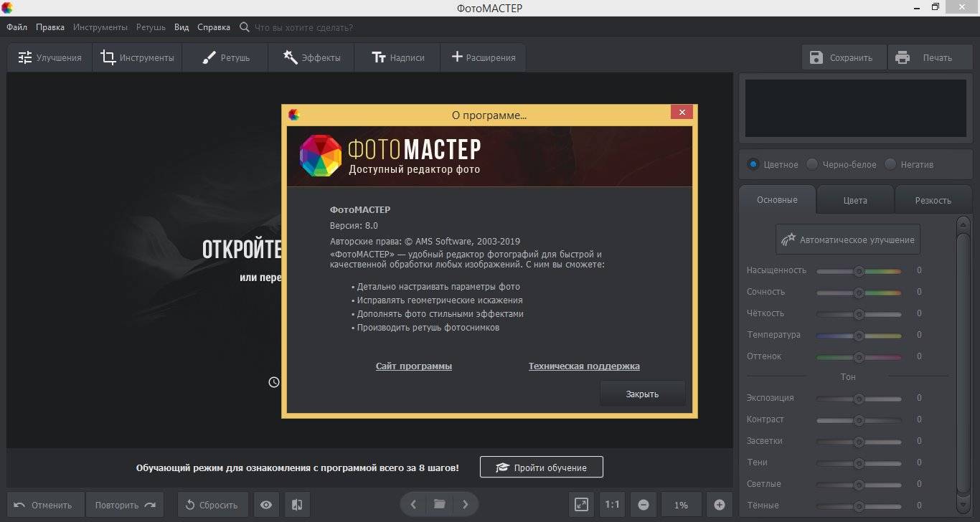
Task: Click the Оттенок slider
Action: coord(859,357)
